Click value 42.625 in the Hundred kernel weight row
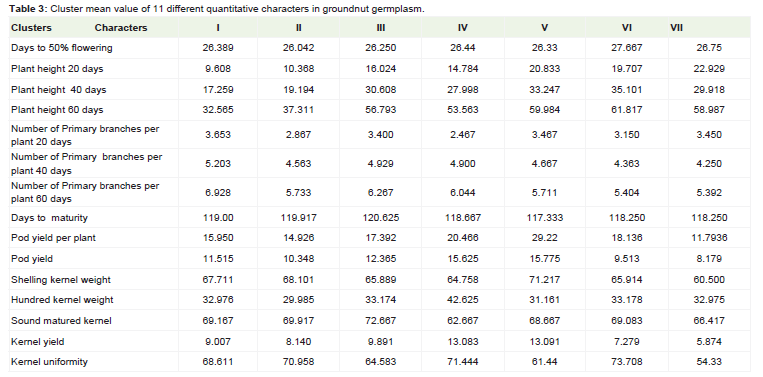Viewport: 763px width, 377px height. [463, 300]
